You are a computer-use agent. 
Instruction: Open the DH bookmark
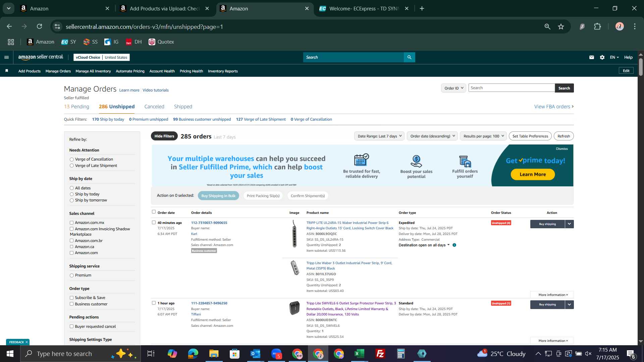133,42
